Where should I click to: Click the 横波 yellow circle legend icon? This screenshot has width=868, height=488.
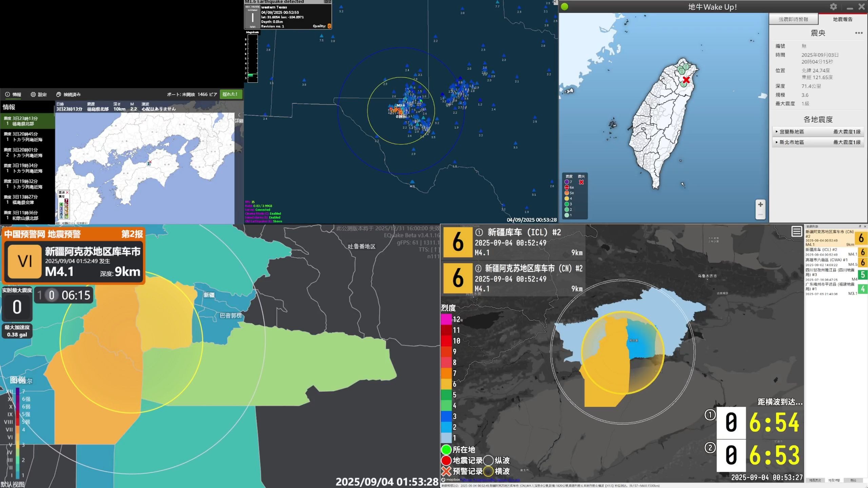tap(488, 471)
